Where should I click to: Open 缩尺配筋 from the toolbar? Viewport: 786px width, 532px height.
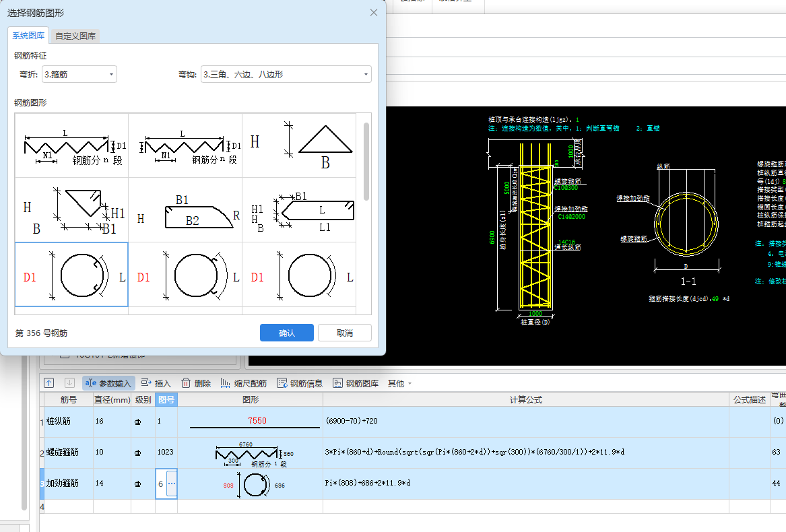pyautogui.click(x=244, y=383)
